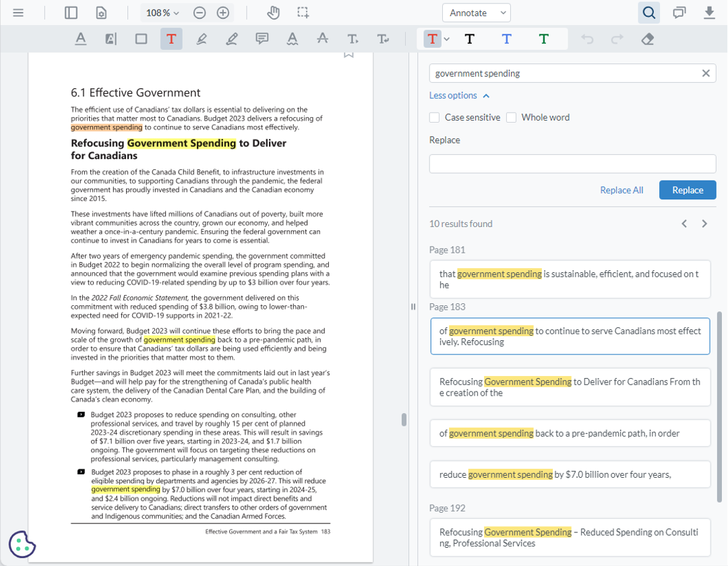Image resolution: width=728 pixels, height=566 pixels.
Task: Click the eraser tool
Action: pos(647,38)
